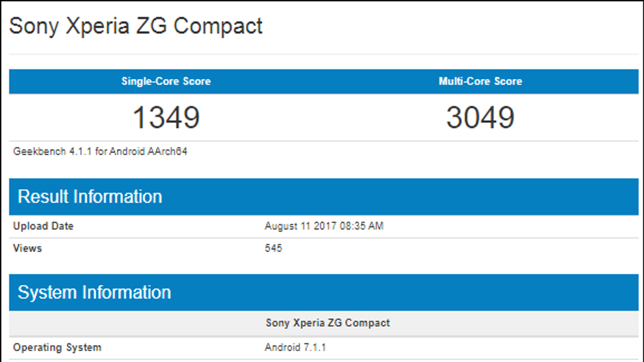Click the divider line under the page title
This screenshot has height=362, width=644.
(324, 54)
